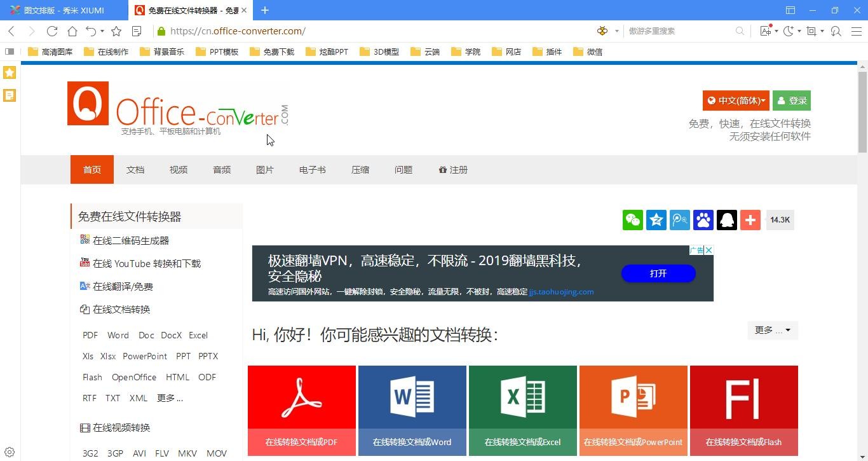Toggle the sidebar panel switch icon
868x461 pixels.
pyautogui.click(x=10, y=52)
